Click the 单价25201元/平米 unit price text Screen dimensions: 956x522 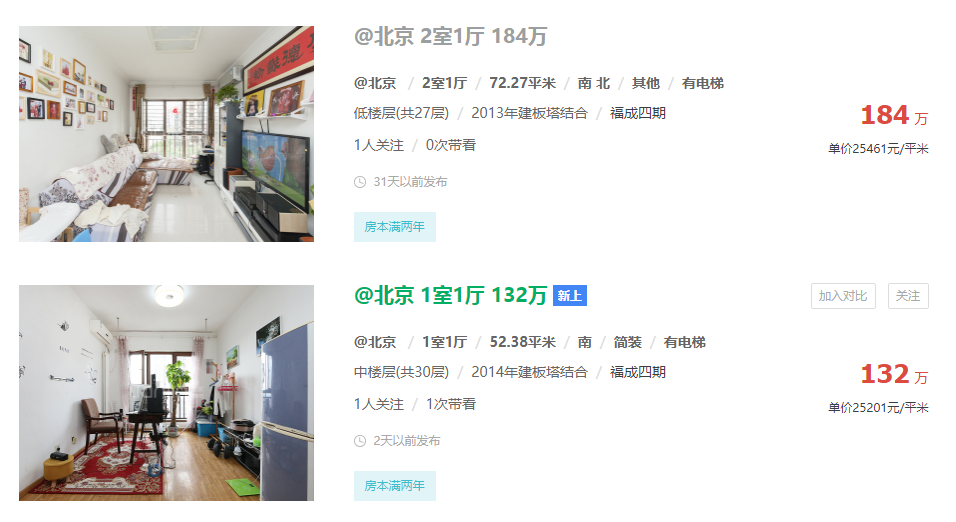point(878,408)
